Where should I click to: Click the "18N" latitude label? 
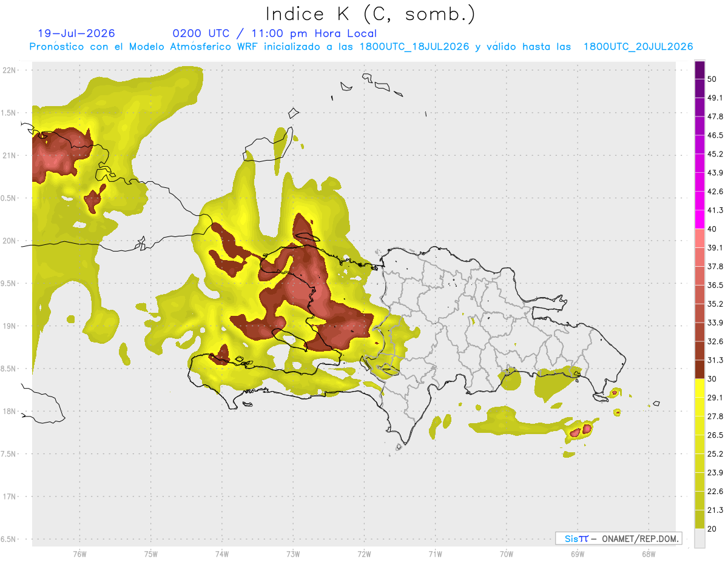point(9,411)
